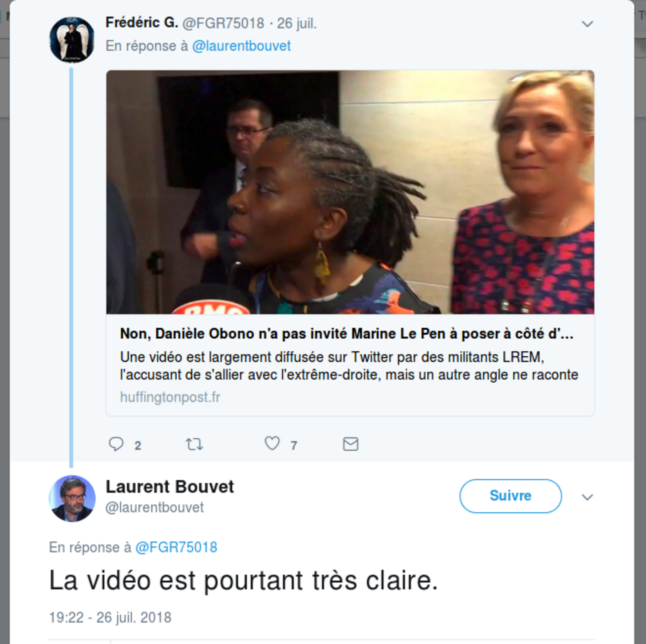Click the @laurentbouvet handle under the name
Viewport: 646px width, 644px height.
click(x=154, y=507)
